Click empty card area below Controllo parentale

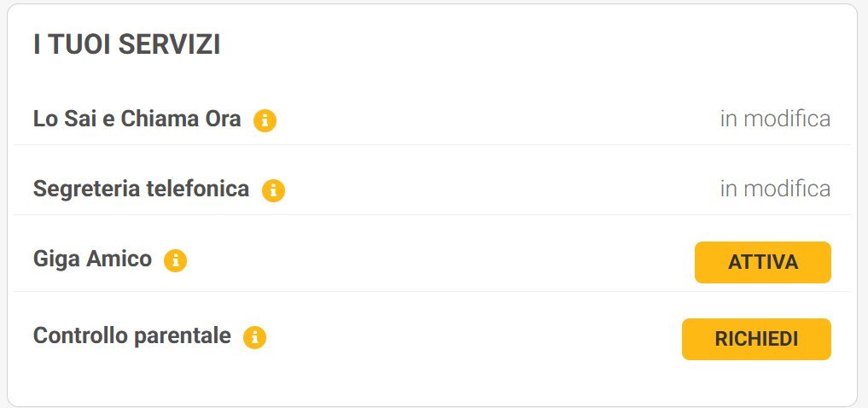432,381
